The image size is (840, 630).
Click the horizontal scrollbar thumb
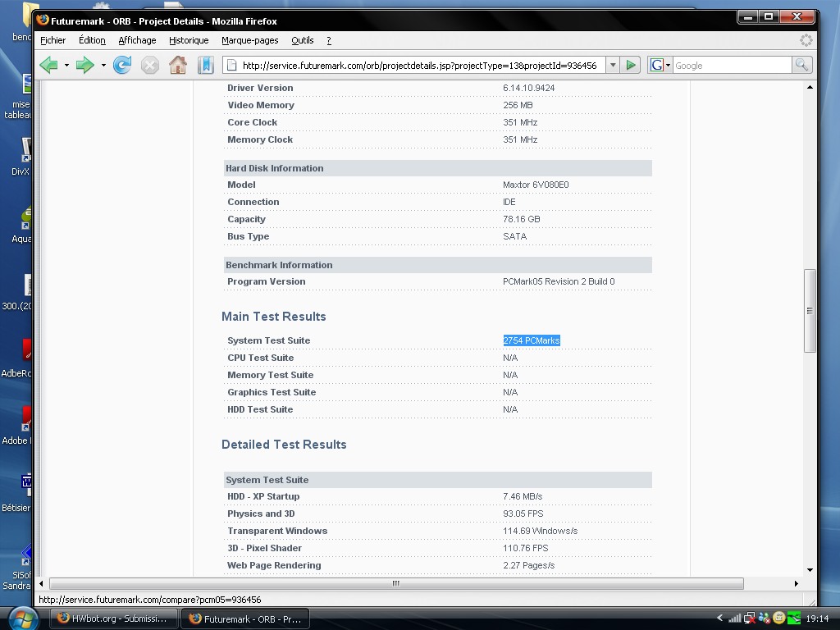pyautogui.click(x=396, y=583)
